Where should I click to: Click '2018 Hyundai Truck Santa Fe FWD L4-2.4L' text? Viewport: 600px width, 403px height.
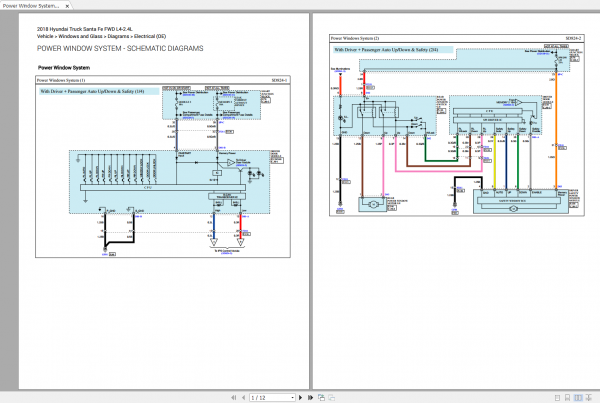coord(85,29)
